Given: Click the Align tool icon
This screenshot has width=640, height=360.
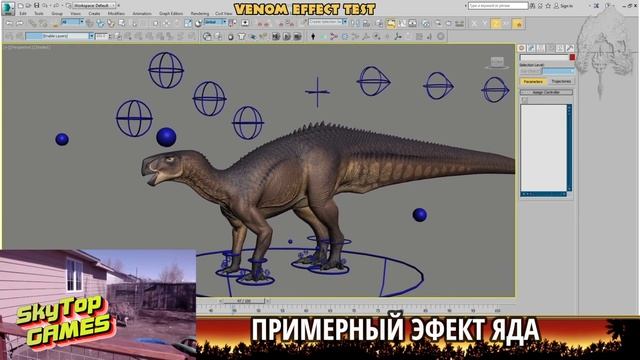Looking at the screenshot, I should click(x=366, y=23).
